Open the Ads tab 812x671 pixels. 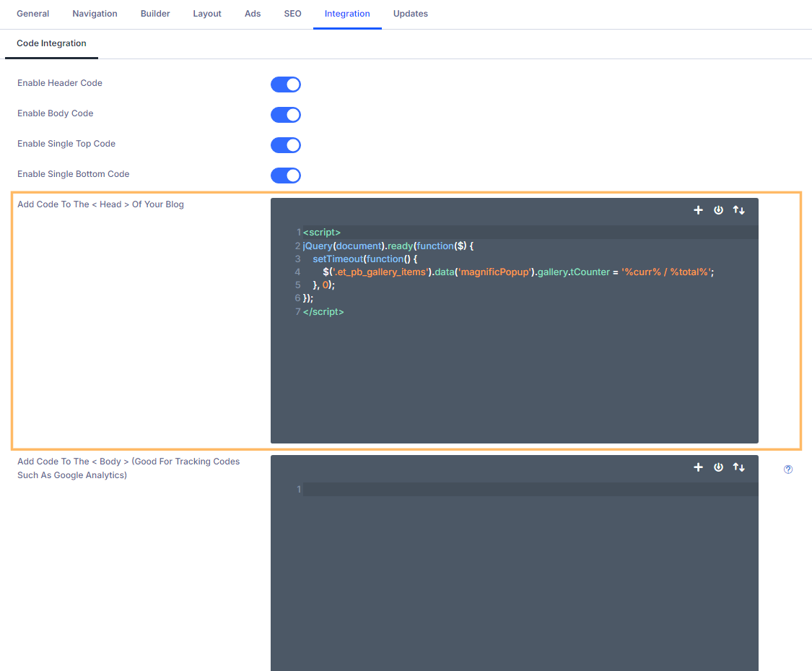click(253, 14)
